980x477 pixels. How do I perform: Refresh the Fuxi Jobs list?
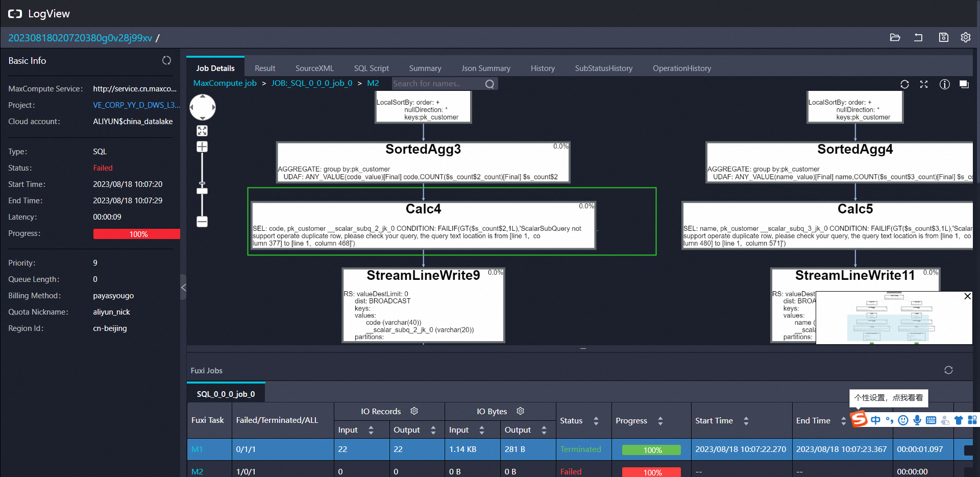pyautogui.click(x=948, y=370)
